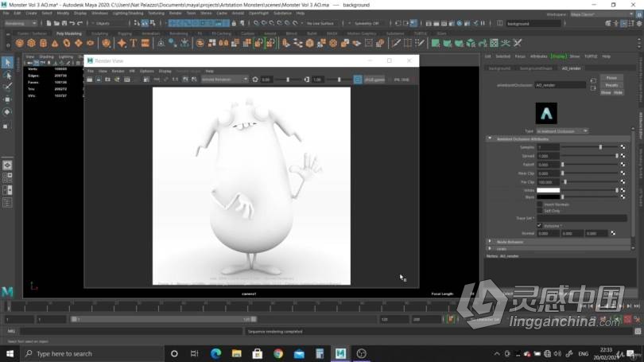Toggle the Invert Normals checkbox

coord(540,204)
